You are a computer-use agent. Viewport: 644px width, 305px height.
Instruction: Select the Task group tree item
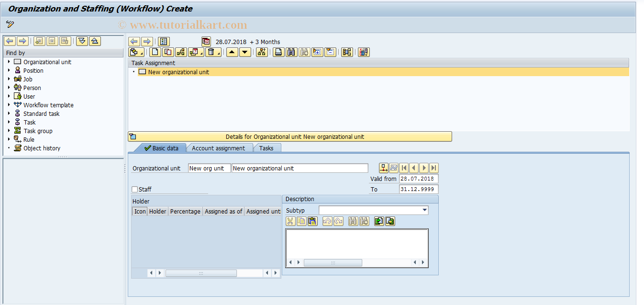click(x=38, y=131)
